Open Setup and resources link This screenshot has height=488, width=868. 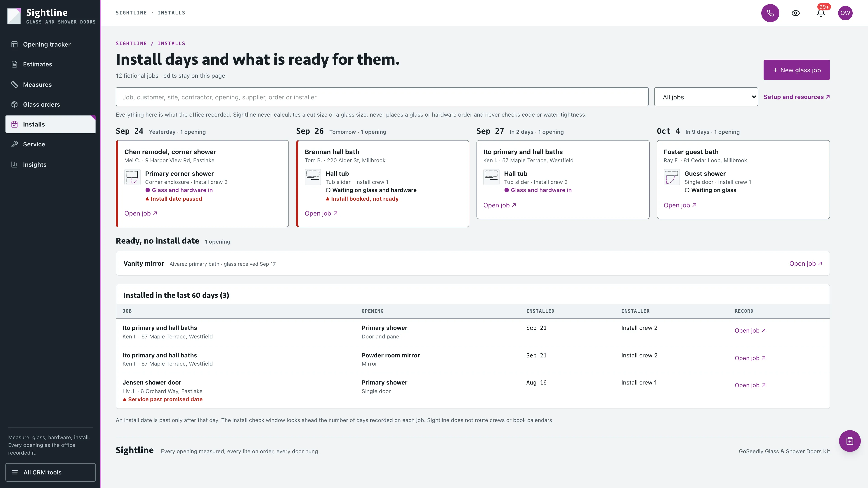pyautogui.click(x=797, y=97)
